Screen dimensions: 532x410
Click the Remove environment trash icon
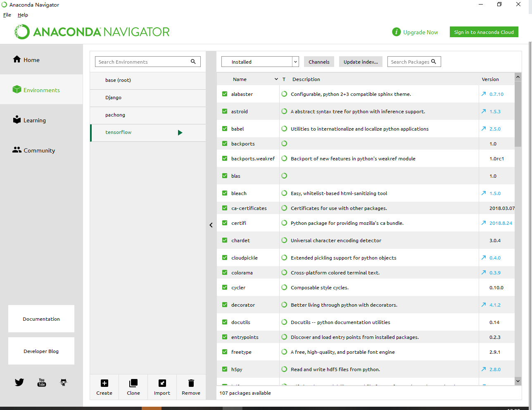click(x=191, y=383)
